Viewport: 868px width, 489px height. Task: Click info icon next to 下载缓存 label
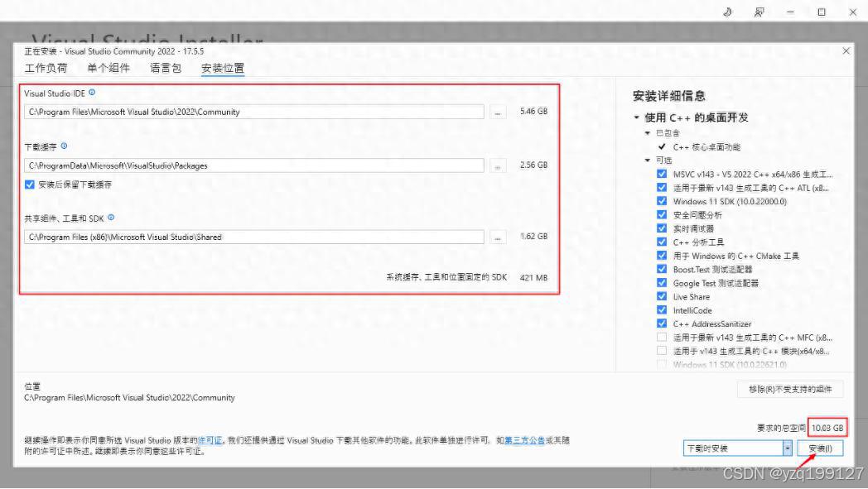pyautogui.click(x=65, y=146)
